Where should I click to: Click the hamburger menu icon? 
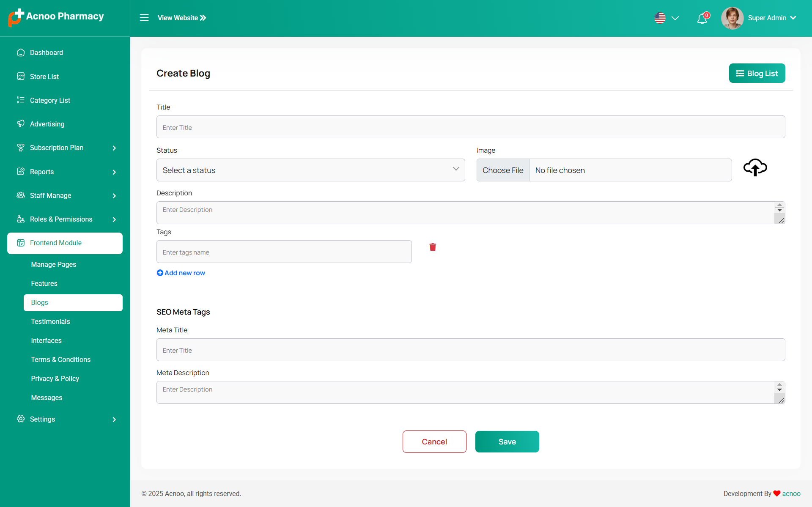[144, 18]
